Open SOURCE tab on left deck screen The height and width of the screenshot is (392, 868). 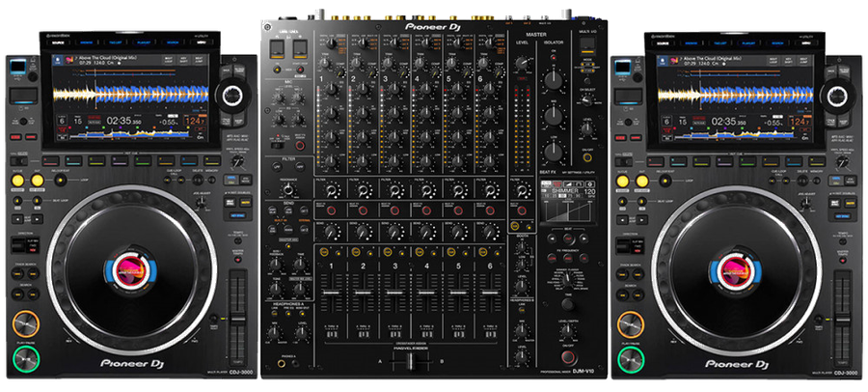(x=58, y=42)
